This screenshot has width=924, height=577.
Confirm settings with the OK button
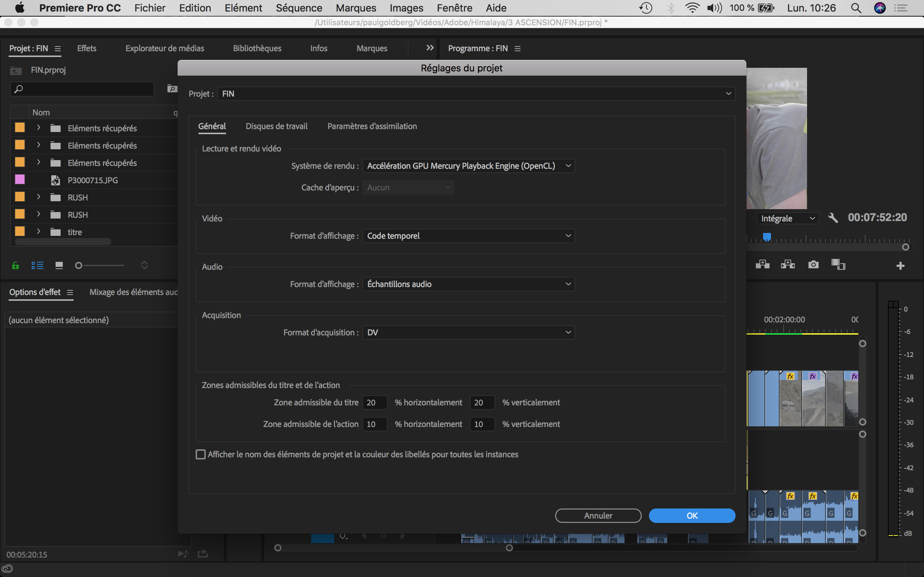(x=692, y=516)
